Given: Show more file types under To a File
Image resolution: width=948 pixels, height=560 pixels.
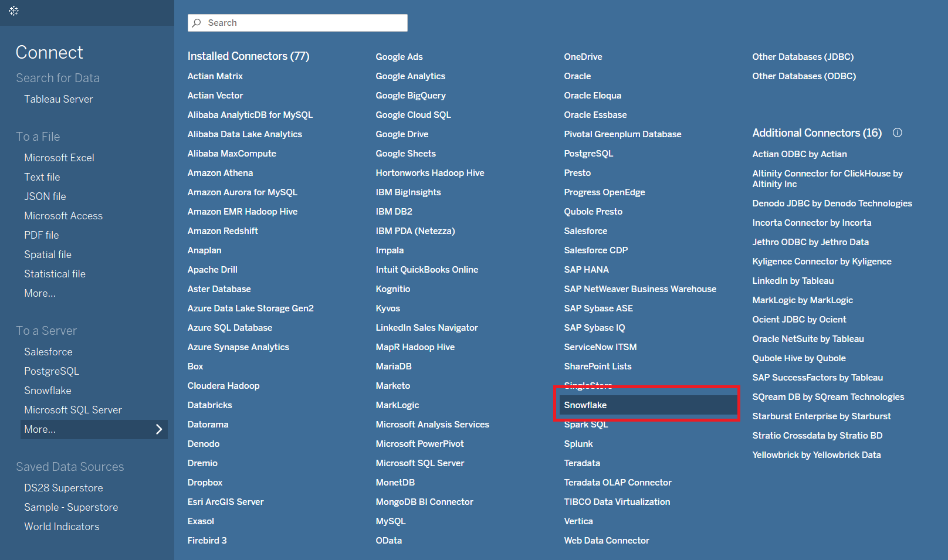Looking at the screenshot, I should point(40,293).
